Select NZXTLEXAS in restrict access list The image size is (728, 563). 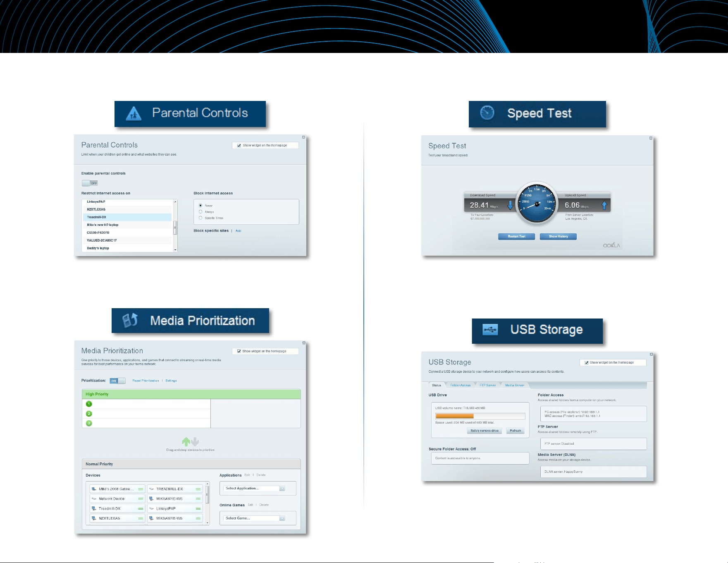pos(127,209)
